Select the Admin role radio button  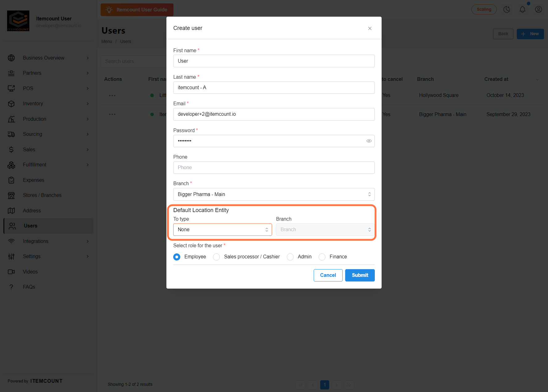coord(290,257)
